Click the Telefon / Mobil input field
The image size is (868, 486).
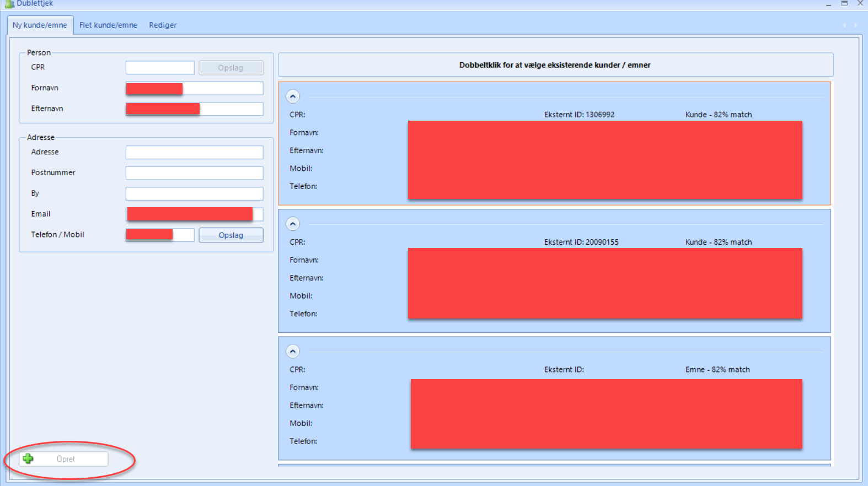point(160,235)
